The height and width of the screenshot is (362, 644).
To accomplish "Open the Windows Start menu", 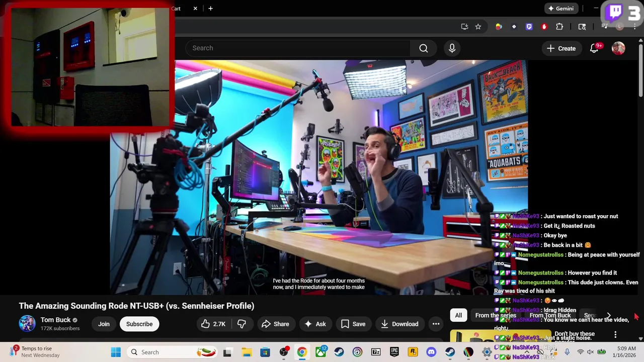I will [x=116, y=352].
